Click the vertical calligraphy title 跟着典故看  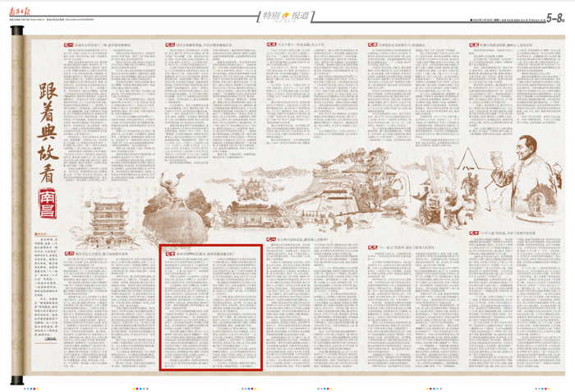point(48,133)
